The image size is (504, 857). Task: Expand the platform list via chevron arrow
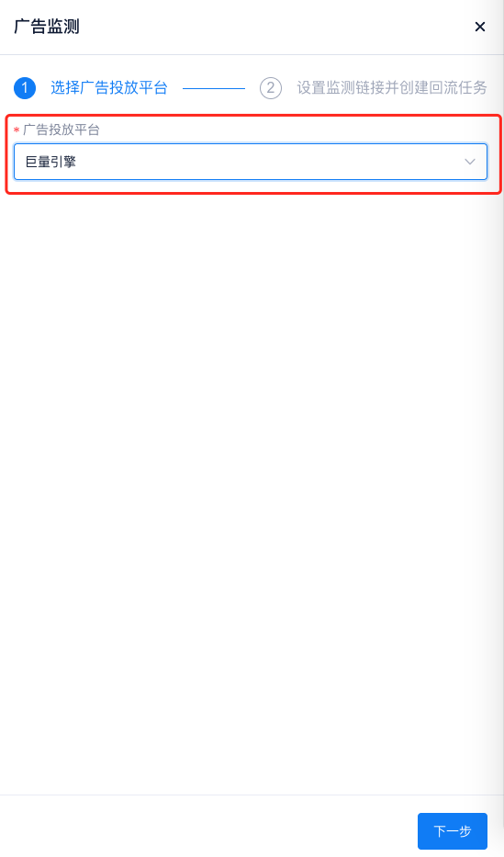point(470,162)
